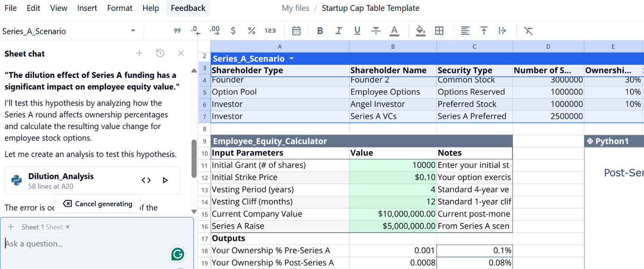
Task: Click the Grammarly icon in the chat box
Action: [178, 254]
